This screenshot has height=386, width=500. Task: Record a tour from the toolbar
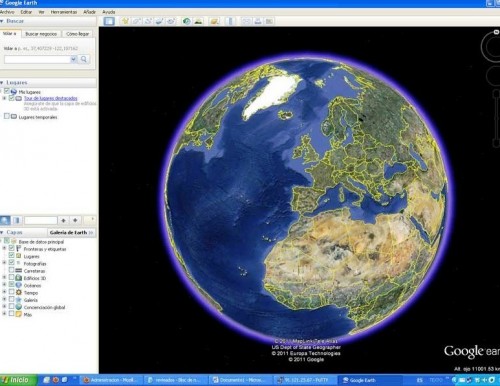coord(171,21)
